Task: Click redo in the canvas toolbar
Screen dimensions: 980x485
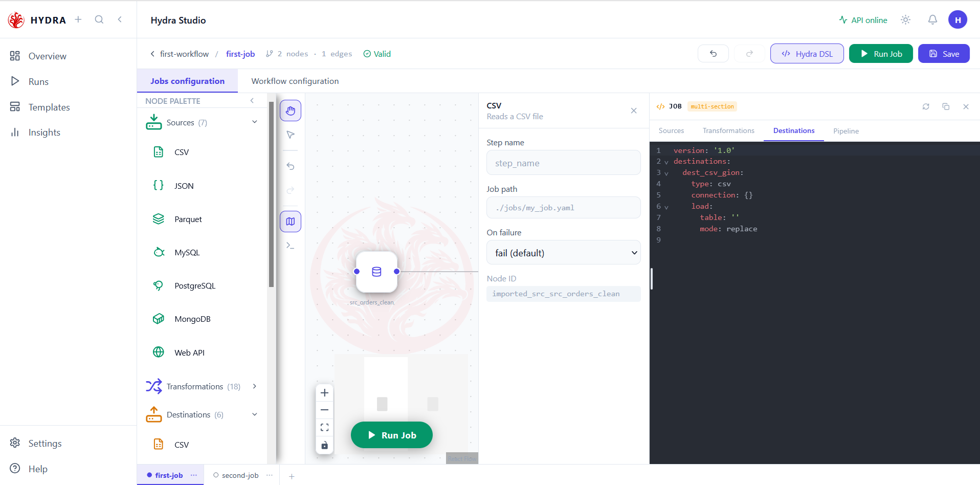Action: [x=291, y=190]
